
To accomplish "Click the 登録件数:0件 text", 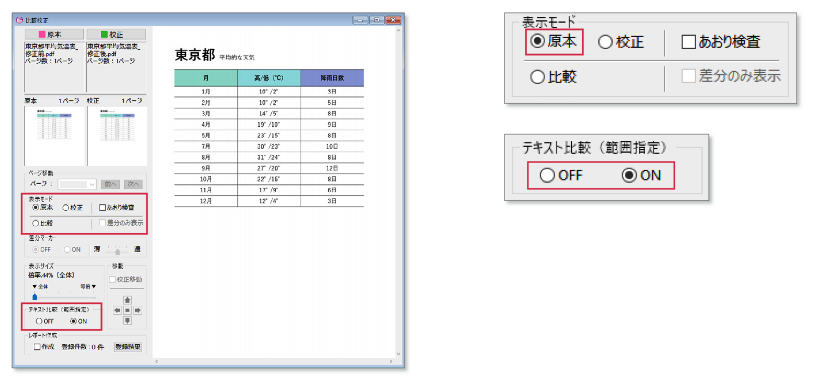I will pyautogui.click(x=82, y=347).
